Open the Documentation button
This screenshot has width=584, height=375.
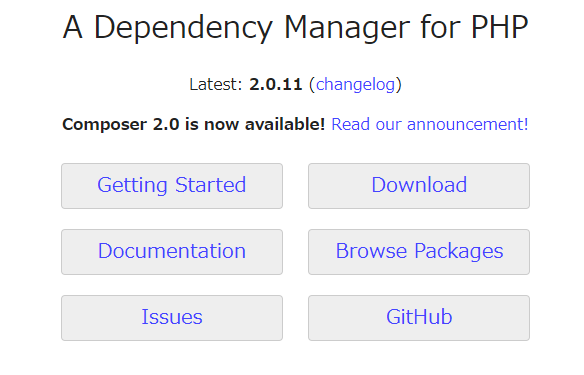point(172,252)
